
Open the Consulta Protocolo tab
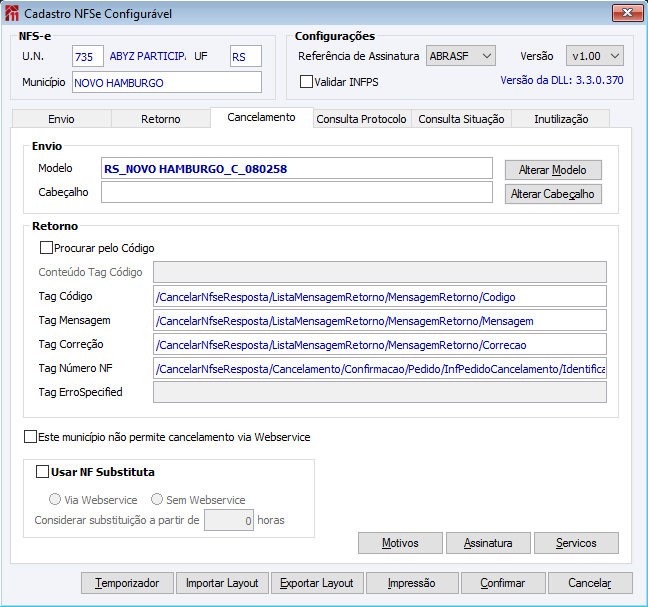pyautogui.click(x=362, y=119)
